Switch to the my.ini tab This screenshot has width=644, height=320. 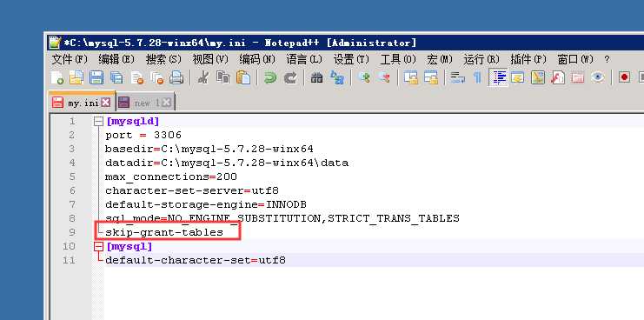[82, 103]
